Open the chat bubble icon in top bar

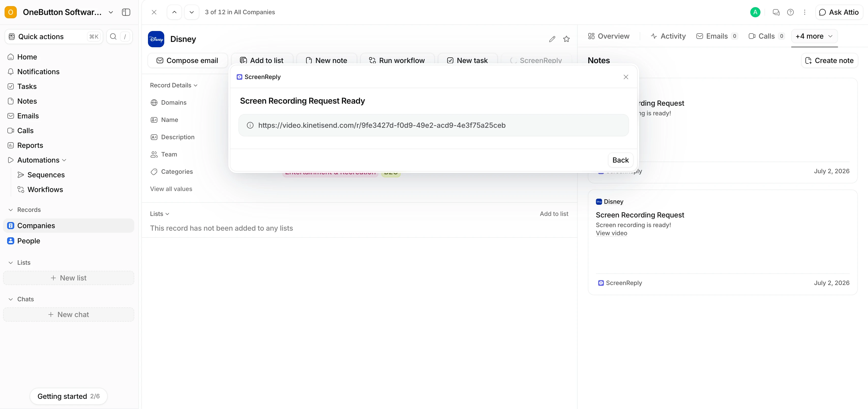tap(776, 12)
